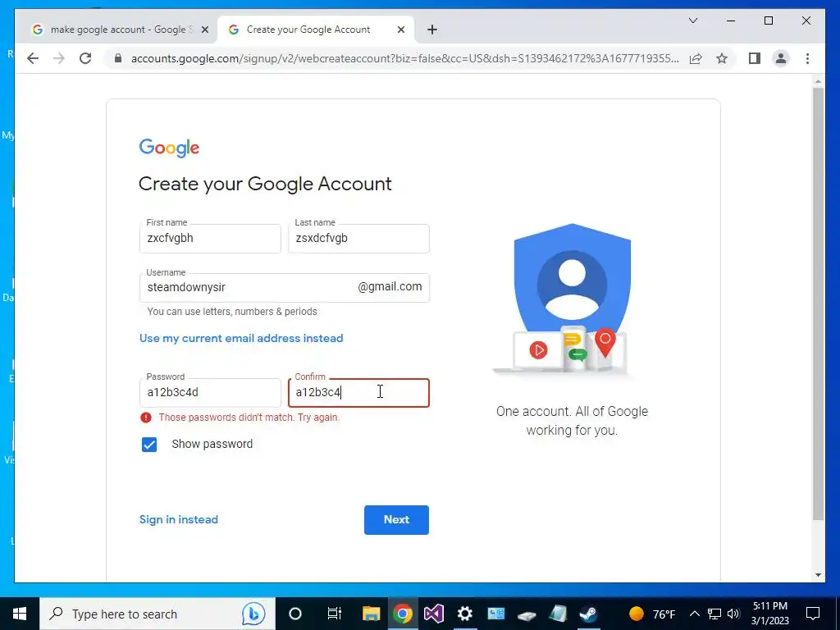This screenshot has width=840, height=630.
Task: Click the weather 76°F widget
Action: pos(652,614)
